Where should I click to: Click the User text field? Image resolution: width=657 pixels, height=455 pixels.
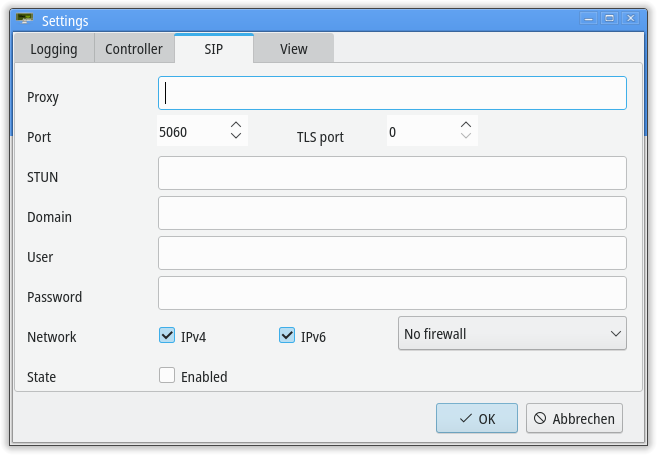pyautogui.click(x=392, y=253)
